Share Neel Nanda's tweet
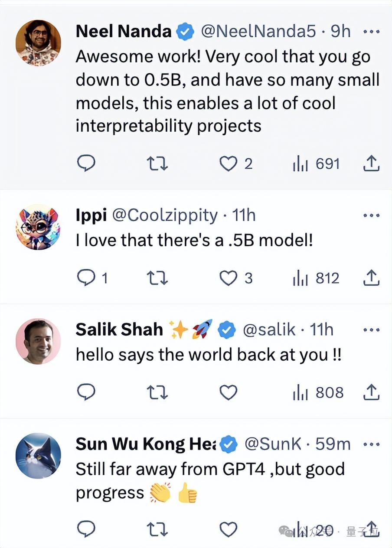 pyautogui.click(x=371, y=164)
